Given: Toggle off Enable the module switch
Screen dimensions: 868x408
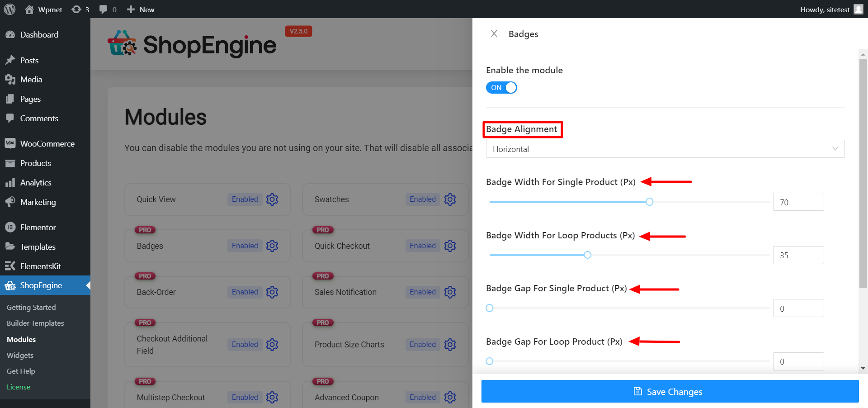Looking at the screenshot, I should [x=501, y=87].
